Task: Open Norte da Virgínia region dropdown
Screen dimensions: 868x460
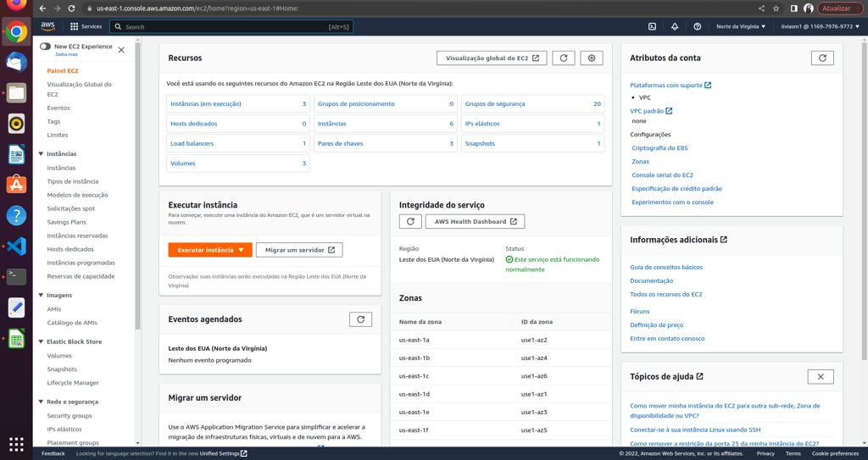Action: 741,26
